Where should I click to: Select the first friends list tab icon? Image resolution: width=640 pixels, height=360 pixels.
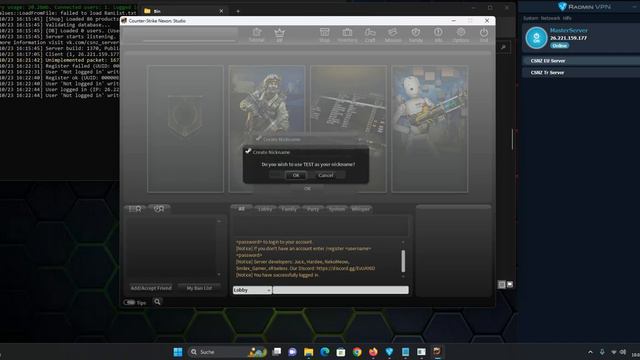click(135, 209)
